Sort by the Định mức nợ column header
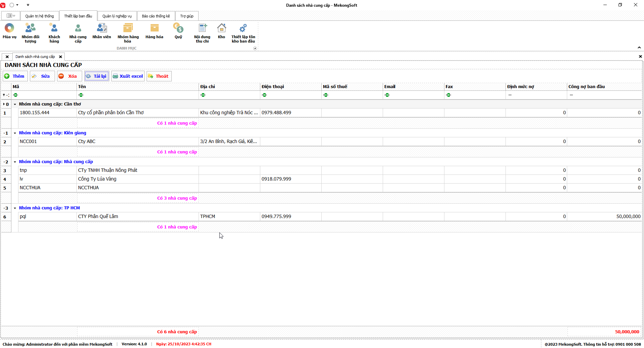This screenshot has height=348, width=644. pos(536,86)
